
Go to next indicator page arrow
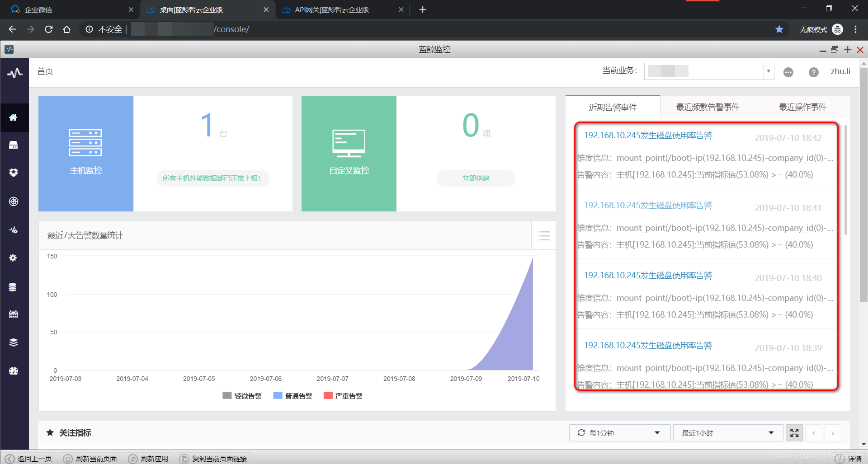tap(833, 433)
